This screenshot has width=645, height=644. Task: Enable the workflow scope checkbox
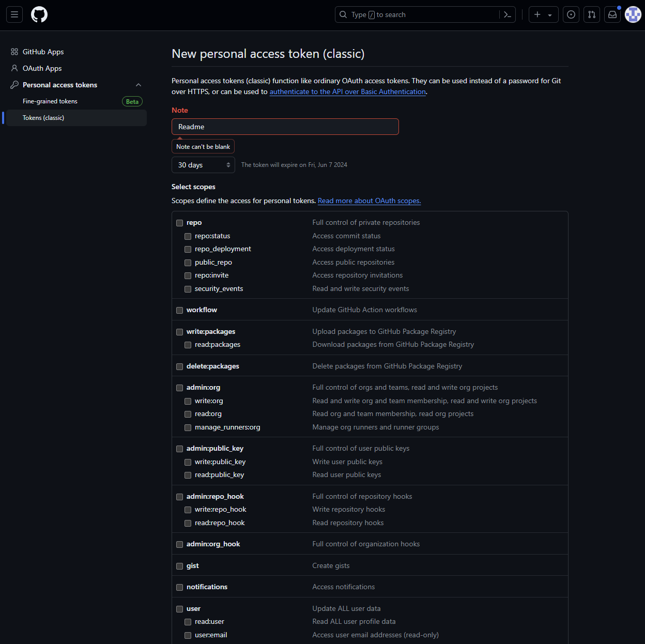tap(180, 310)
